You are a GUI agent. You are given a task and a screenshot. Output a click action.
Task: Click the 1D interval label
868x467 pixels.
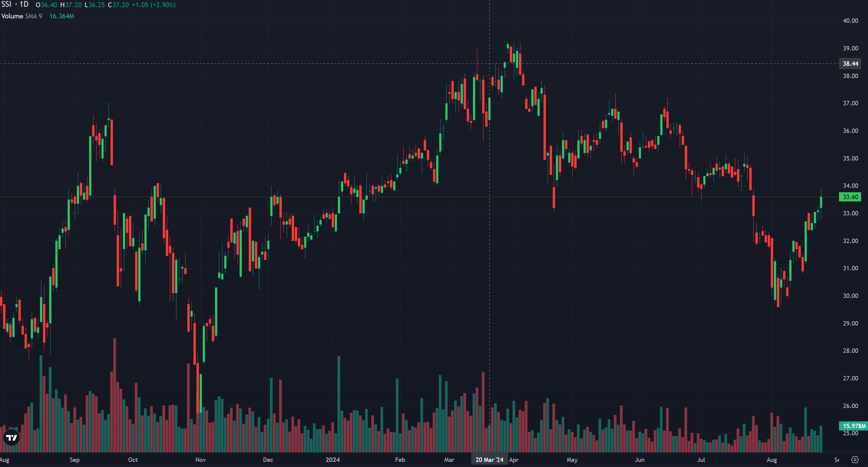24,4
